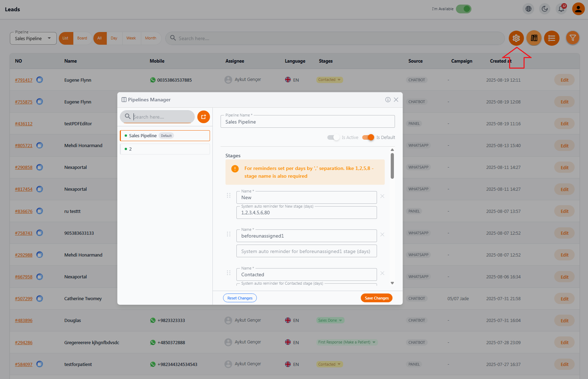Click Save Changes button
Viewport: 588px width, 379px height.
(x=377, y=298)
